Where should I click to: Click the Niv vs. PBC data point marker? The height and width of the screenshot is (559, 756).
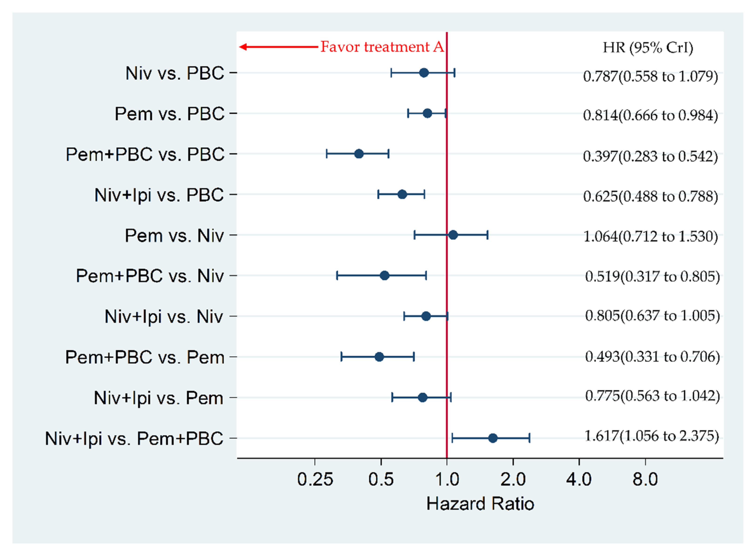(x=424, y=73)
